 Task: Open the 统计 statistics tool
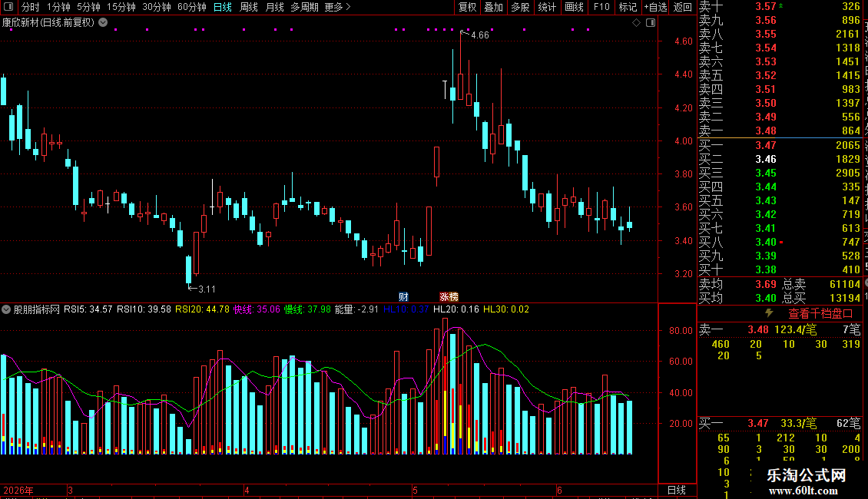[x=547, y=7]
